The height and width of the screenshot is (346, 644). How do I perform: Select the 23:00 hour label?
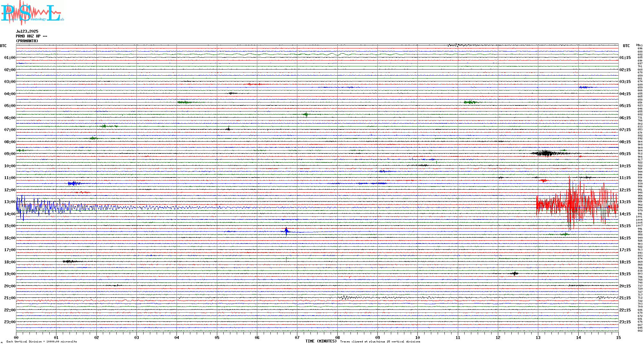[x=10, y=322]
